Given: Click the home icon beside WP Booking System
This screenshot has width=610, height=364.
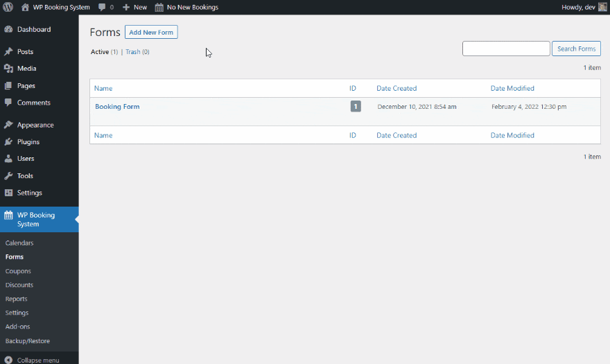Looking at the screenshot, I should pyautogui.click(x=25, y=7).
